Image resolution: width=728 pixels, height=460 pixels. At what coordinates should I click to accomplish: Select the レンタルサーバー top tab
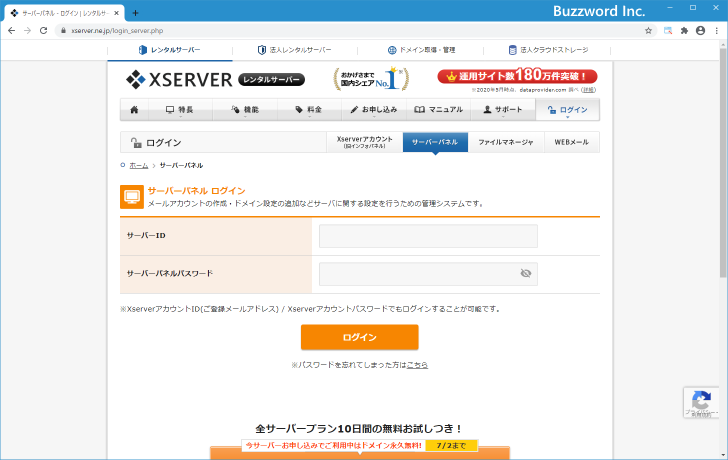170,50
